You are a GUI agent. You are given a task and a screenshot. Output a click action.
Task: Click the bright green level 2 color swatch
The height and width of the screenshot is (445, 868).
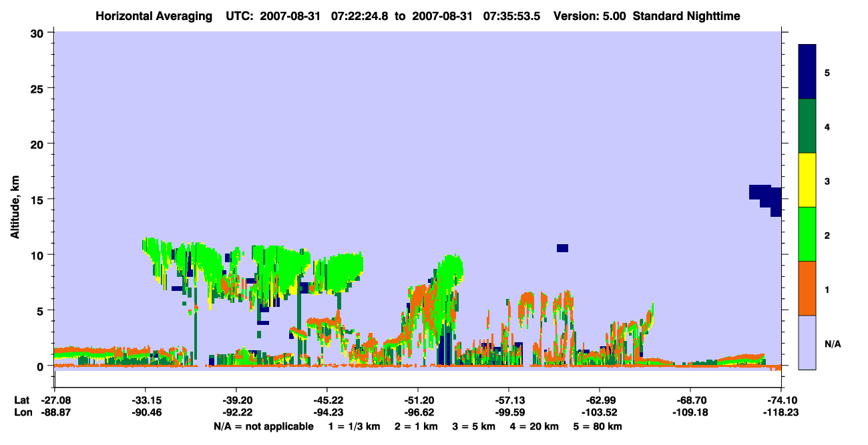[807, 234]
